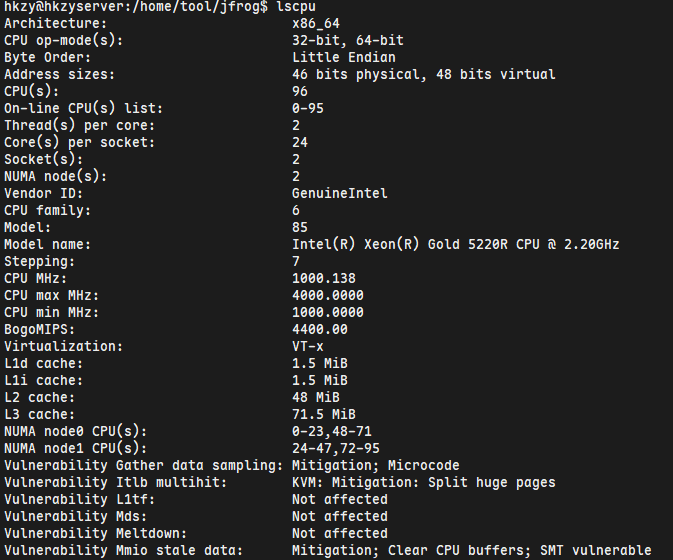Click the KVM Split huge pages text

tap(423, 482)
